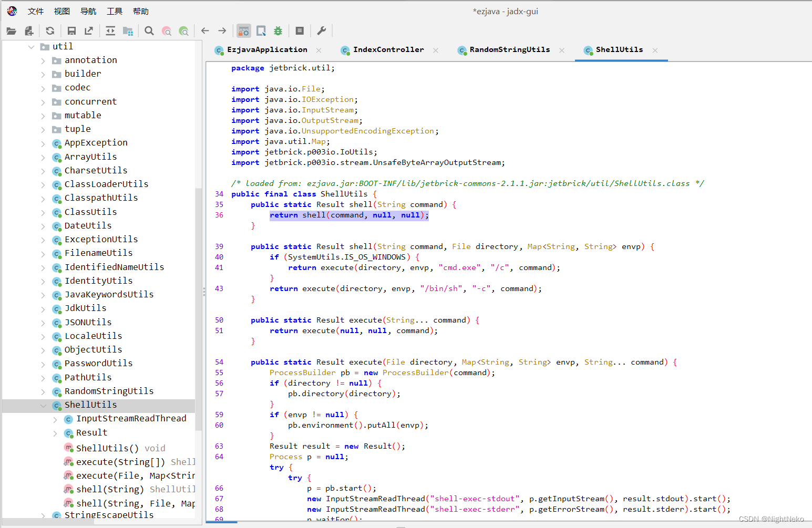Open a new APK file
Viewport: 812px width, 528px height.
tap(12, 30)
